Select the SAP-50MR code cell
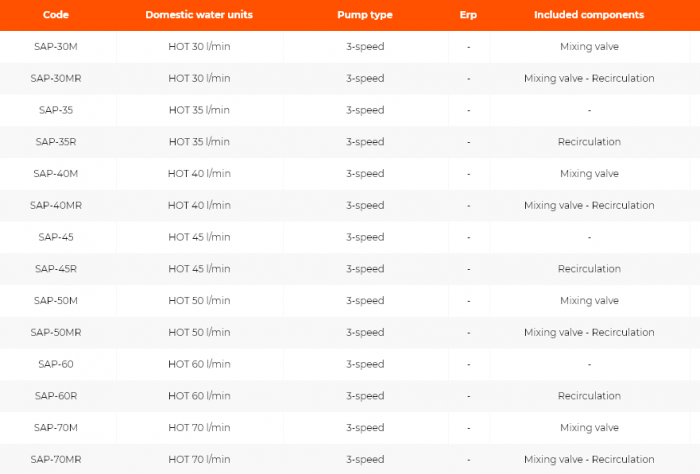Image resolution: width=700 pixels, height=474 pixels. coord(56,332)
